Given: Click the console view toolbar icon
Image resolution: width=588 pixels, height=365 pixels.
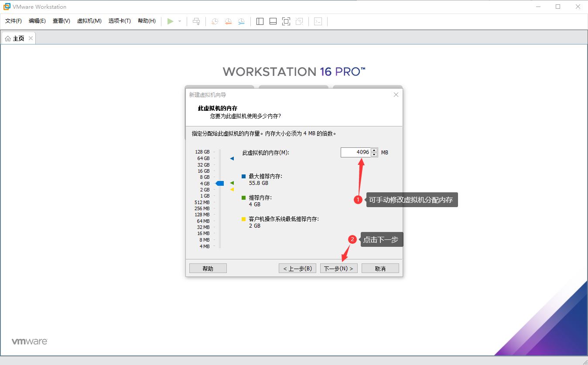Looking at the screenshot, I should click(x=318, y=21).
